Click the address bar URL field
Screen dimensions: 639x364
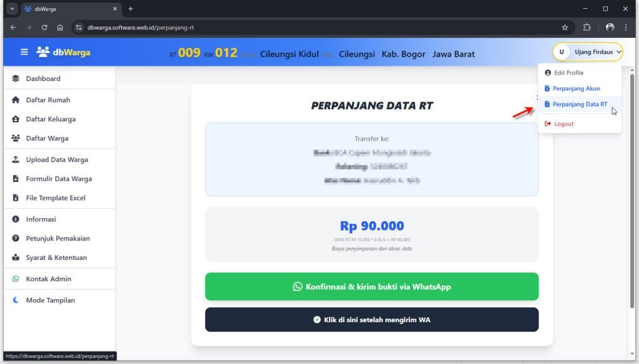pos(312,27)
